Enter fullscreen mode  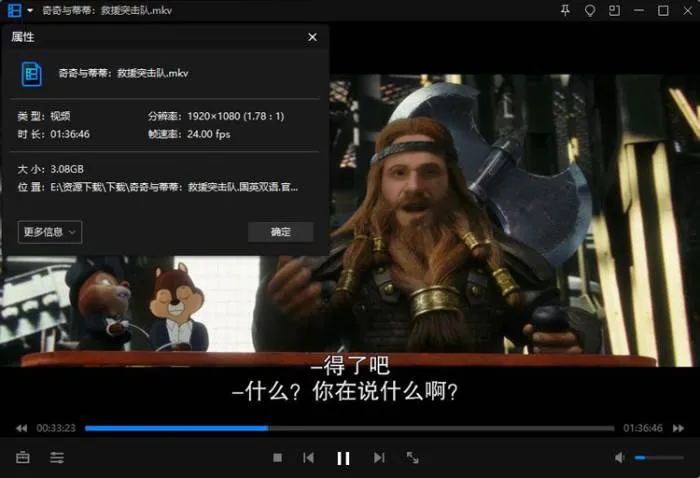412,458
